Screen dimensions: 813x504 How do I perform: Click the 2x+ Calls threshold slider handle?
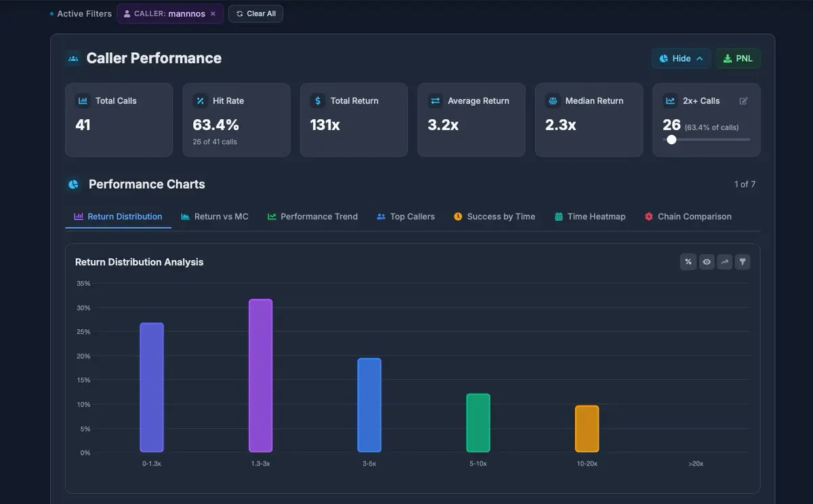pos(671,140)
